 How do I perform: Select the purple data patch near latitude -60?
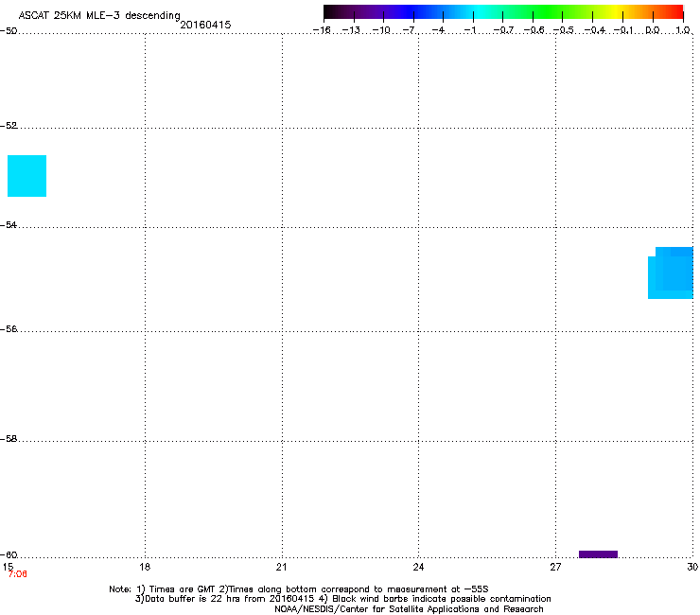598,554
